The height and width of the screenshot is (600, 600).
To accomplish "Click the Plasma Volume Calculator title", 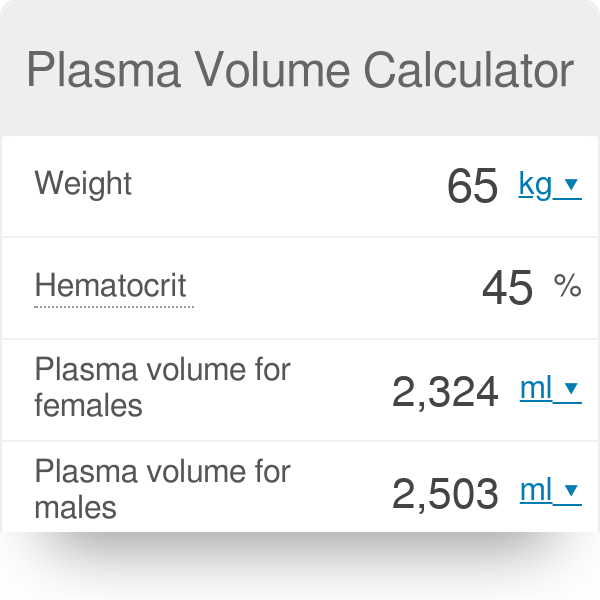I will click(x=300, y=71).
